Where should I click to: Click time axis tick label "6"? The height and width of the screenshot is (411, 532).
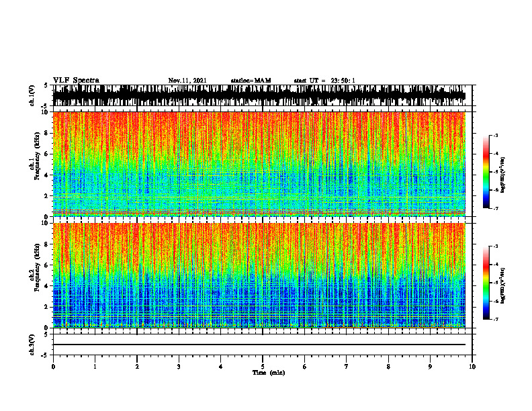pos(305,367)
